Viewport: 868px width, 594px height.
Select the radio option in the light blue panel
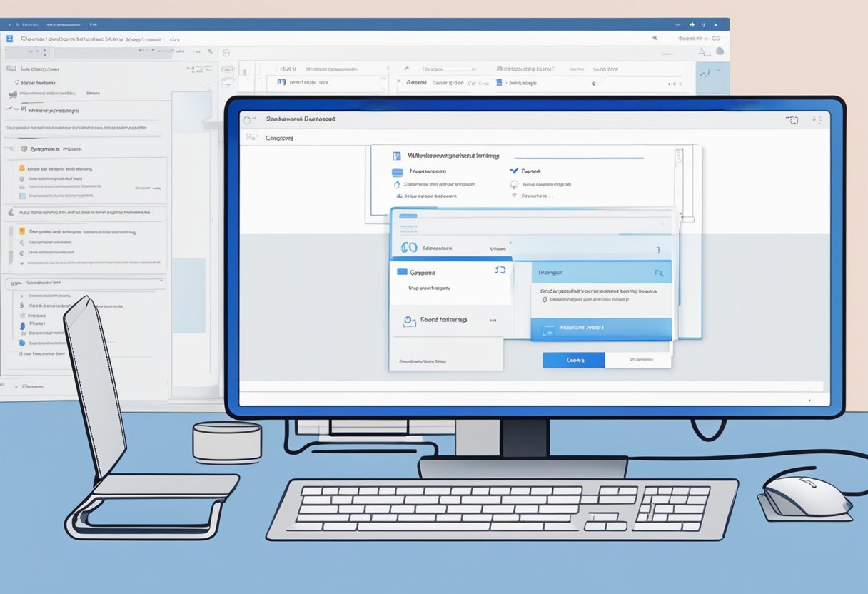pos(545,300)
